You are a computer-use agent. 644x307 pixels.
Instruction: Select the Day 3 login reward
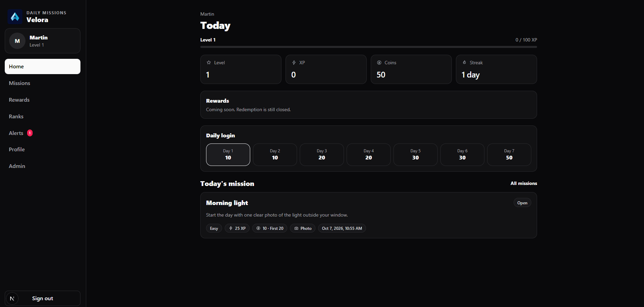(x=322, y=155)
